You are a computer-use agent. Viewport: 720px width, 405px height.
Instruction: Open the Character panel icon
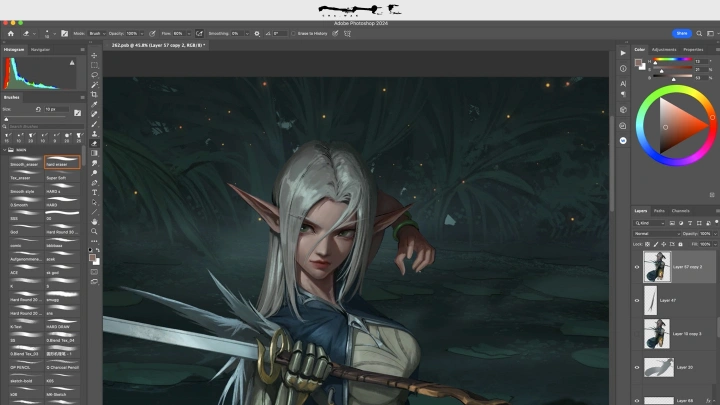coord(623,84)
